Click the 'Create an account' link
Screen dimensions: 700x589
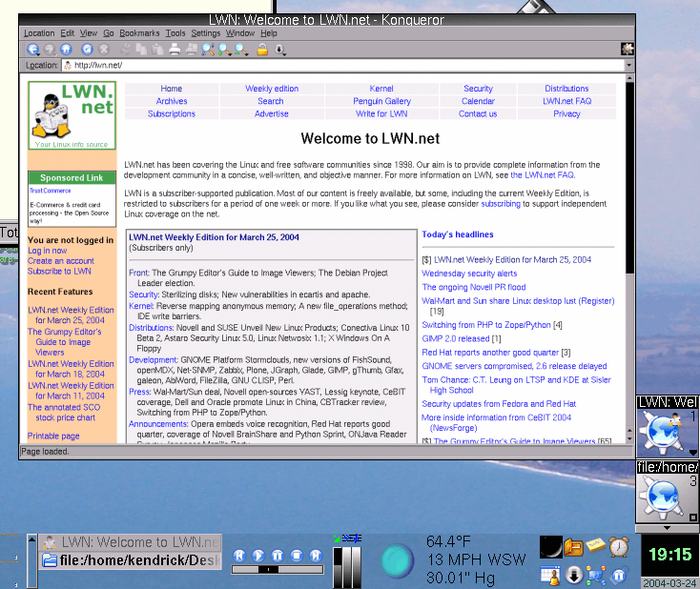coord(61,260)
